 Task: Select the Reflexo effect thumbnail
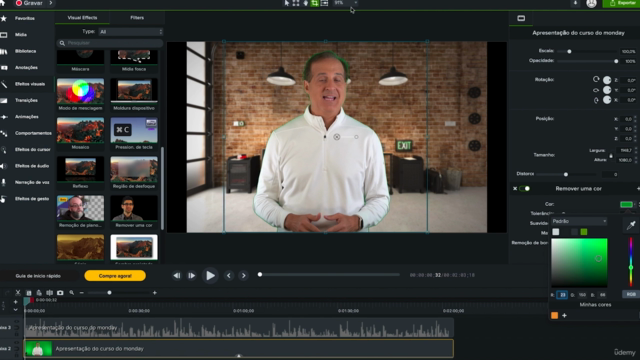coord(80,169)
